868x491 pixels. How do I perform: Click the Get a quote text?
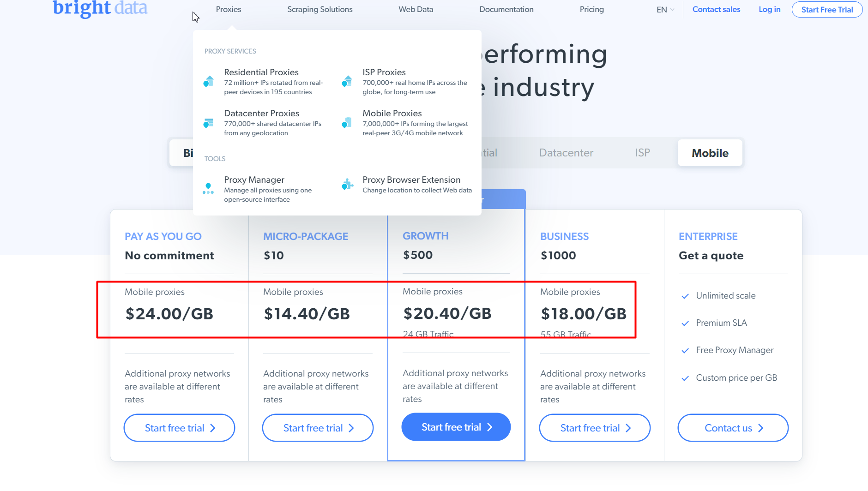point(711,256)
